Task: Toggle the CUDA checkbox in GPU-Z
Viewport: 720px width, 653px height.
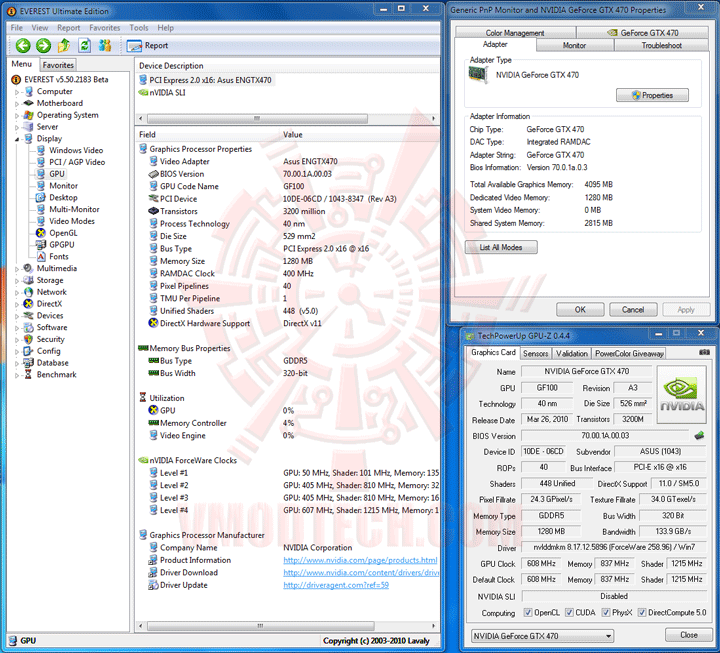Action: (x=569, y=612)
